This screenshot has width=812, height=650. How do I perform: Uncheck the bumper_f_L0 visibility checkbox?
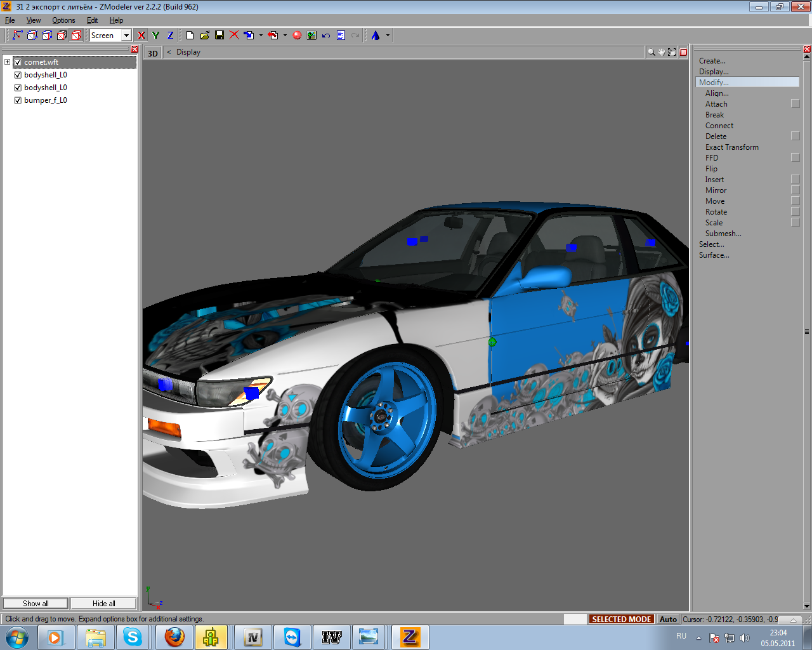click(x=18, y=100)
